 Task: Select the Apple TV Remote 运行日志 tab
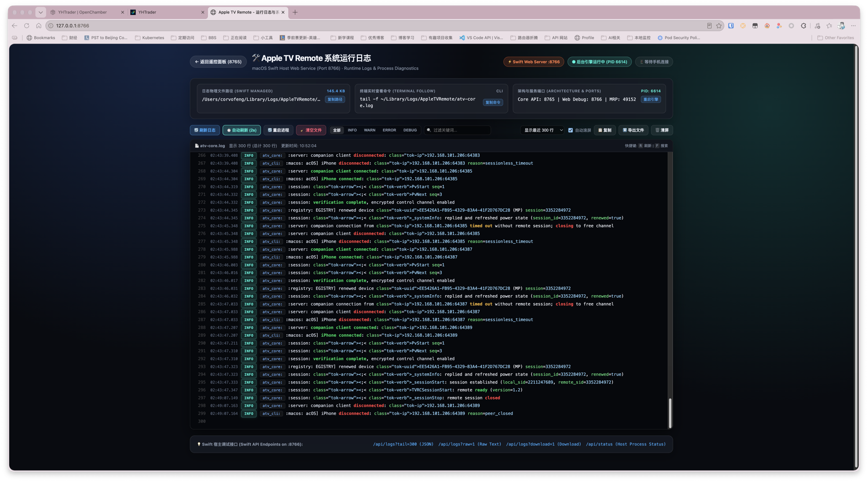pos(247,12)
